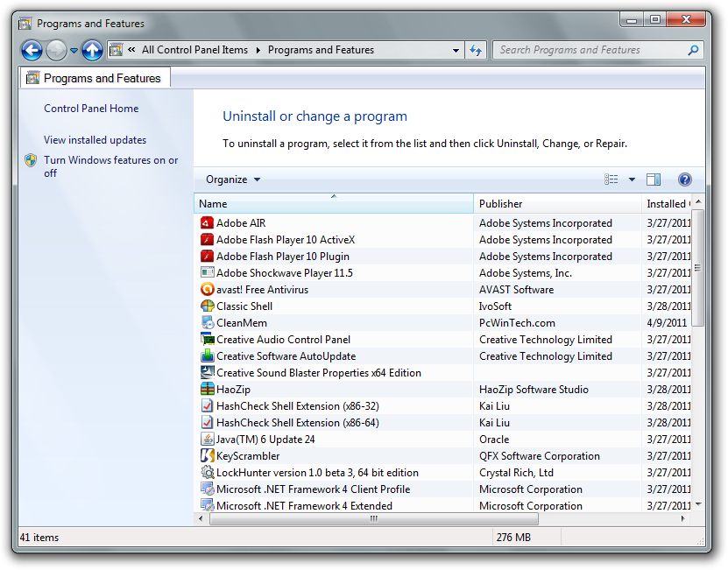Click the Up arrow navigation button

coord(92,50)
